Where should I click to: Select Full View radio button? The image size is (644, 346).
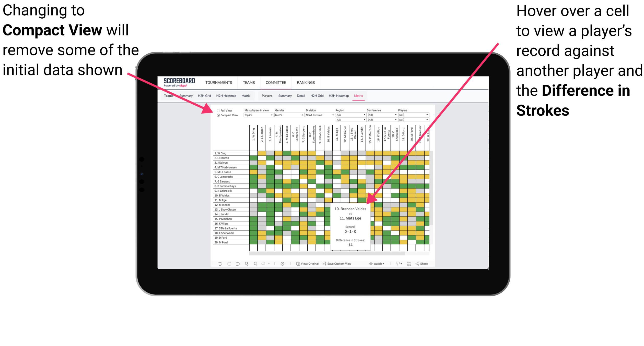point(218,110)
